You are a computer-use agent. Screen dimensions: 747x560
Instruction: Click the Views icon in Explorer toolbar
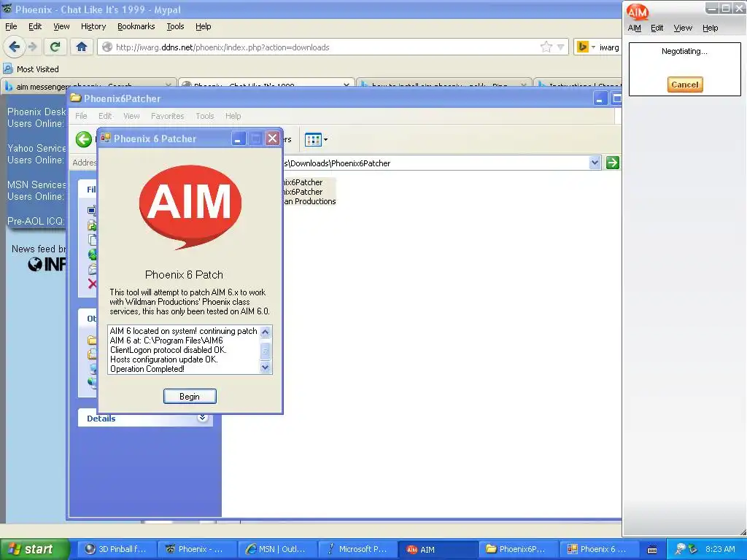coord(313,139)
